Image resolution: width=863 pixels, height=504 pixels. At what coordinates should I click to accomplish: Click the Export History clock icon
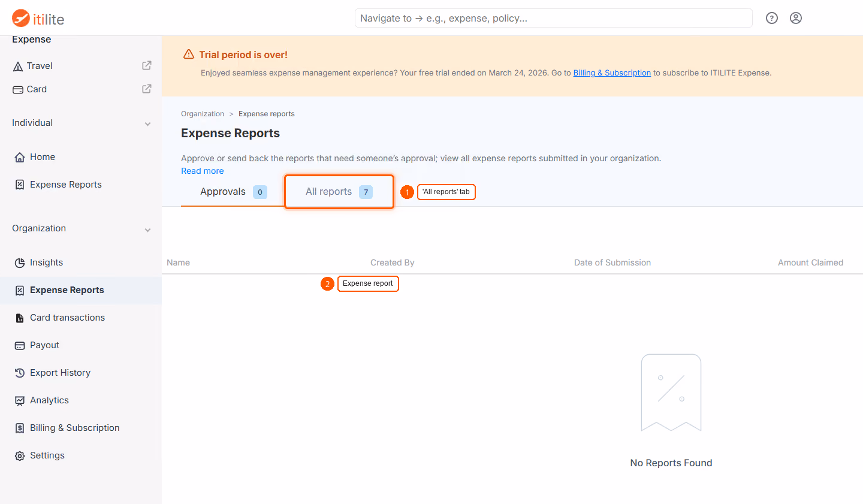[x=20, y=373]
